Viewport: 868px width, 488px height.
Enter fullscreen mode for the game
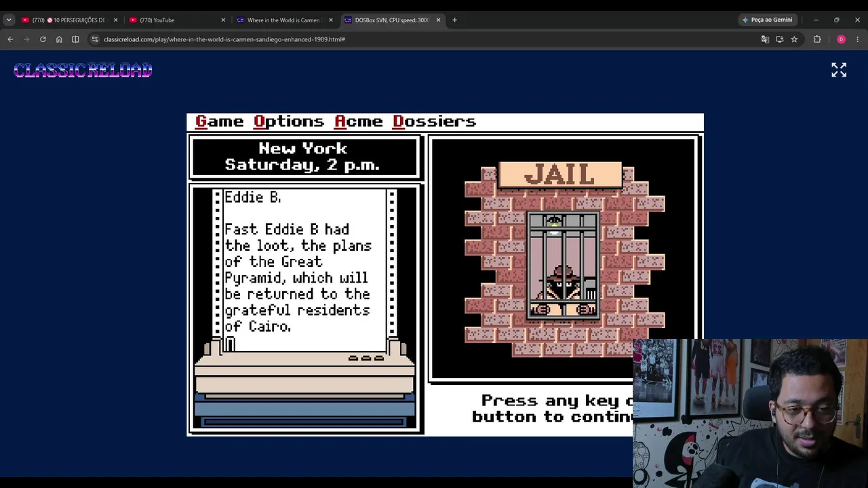[839, 70]
